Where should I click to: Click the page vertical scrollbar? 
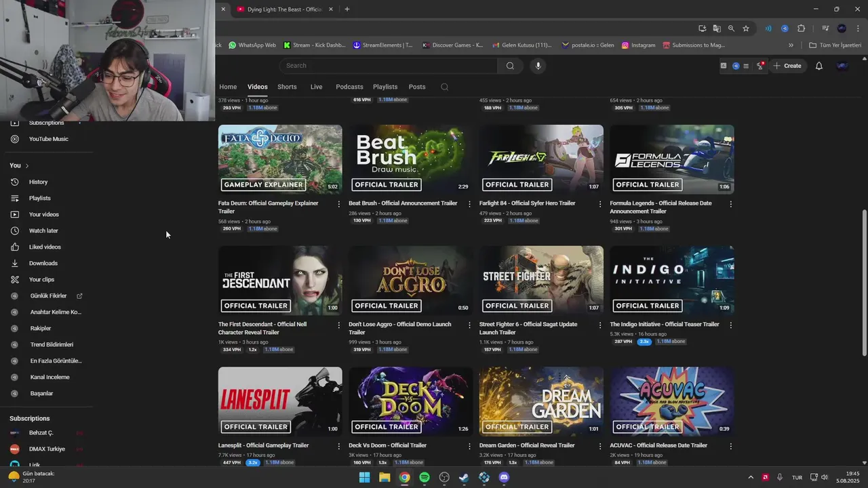(x=864, y=283)
